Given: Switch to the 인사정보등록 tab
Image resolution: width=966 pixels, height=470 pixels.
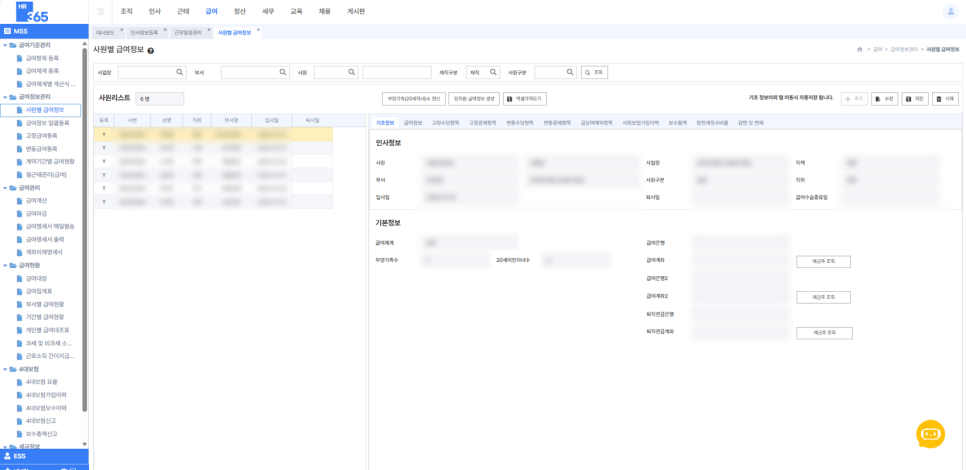Looking at the screenshot, I should click(145, 31).
